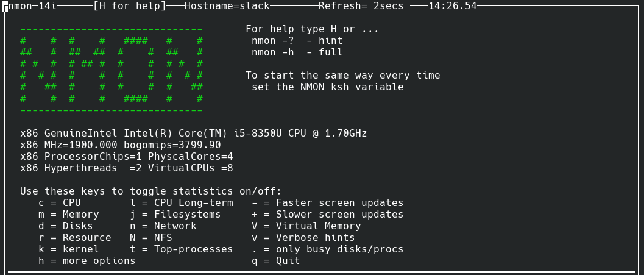This screenshot has height=275, width=644.
Task: Click '- = Faster screen updates'
Action: 328,203
